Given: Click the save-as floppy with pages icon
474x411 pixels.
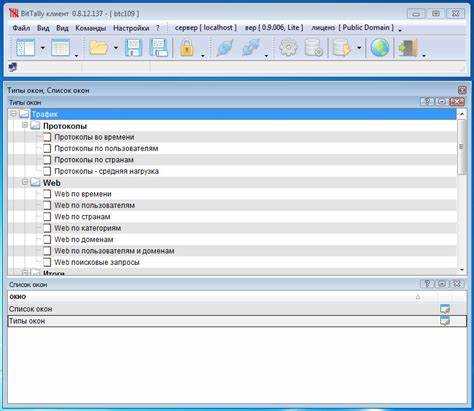Looking at the screenshot, I should click(159, 48).
